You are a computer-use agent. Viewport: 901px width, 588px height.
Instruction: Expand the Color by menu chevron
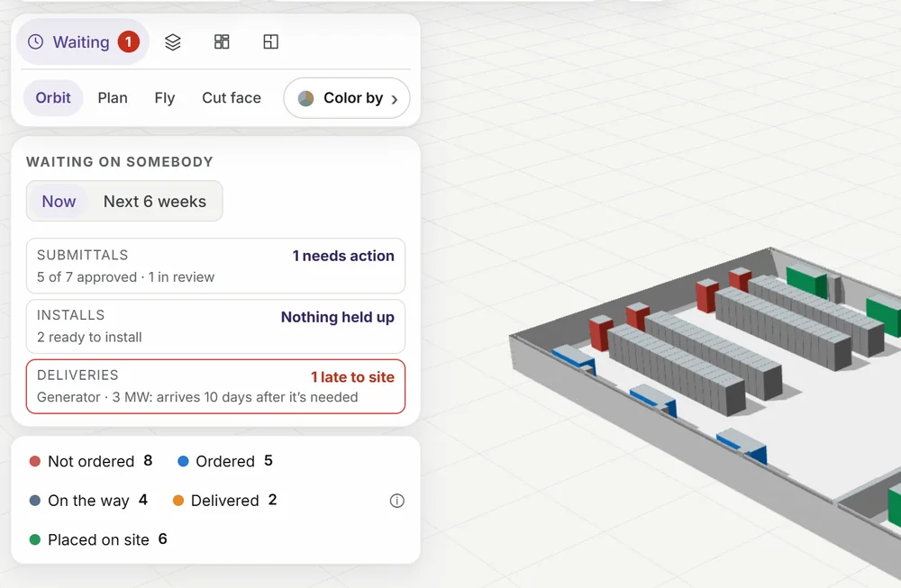click(x=395, y=99)
